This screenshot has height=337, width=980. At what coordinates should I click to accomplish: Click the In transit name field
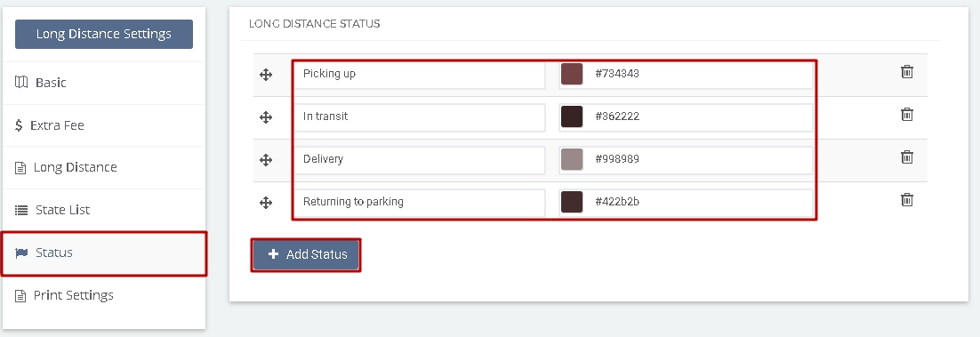tap(420, 116)
